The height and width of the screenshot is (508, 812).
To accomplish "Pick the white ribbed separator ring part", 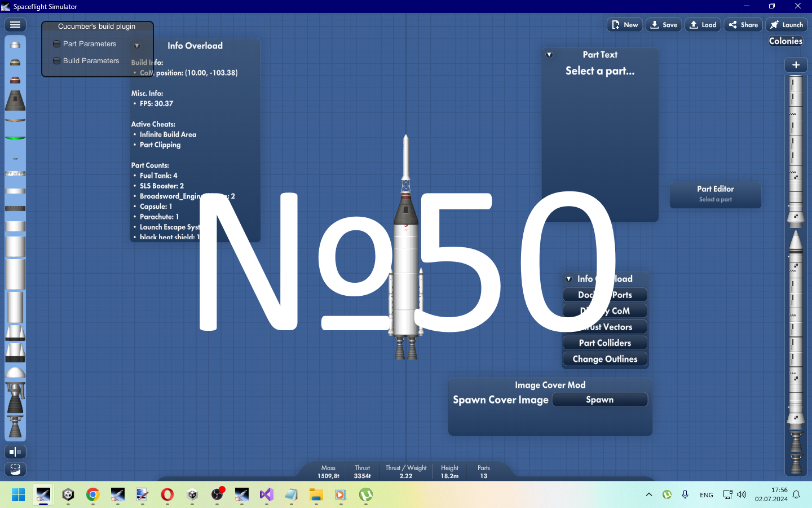I will coord(15,173).
